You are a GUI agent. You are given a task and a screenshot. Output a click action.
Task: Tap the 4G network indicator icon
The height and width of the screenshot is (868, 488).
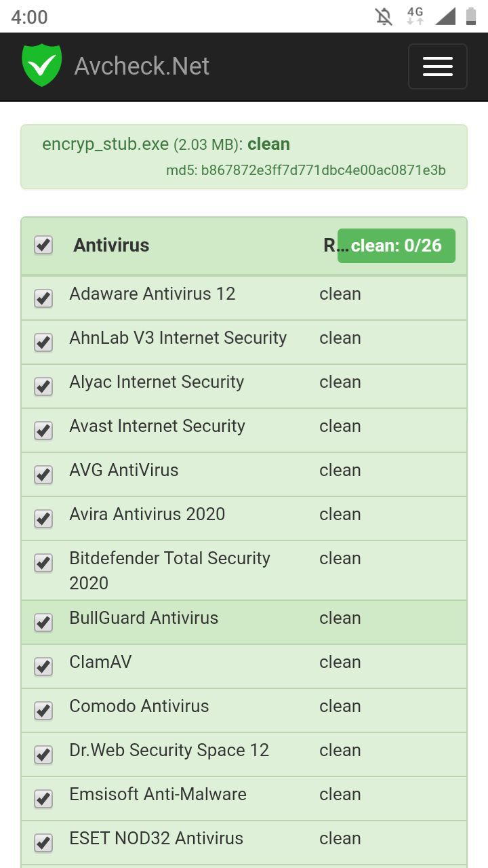415,16
